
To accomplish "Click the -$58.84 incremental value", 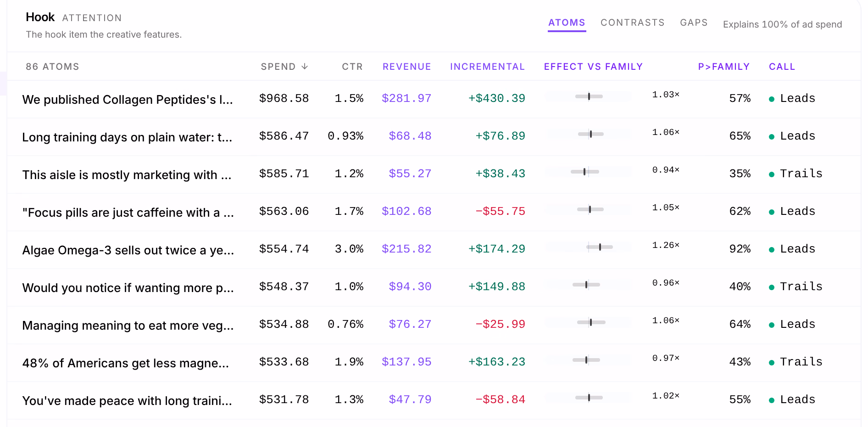I will click(x=500, y=399).
